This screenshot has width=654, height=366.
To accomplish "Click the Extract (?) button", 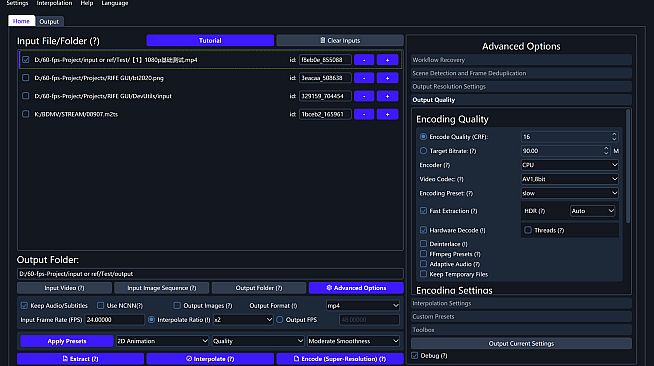I will point(80,358).
